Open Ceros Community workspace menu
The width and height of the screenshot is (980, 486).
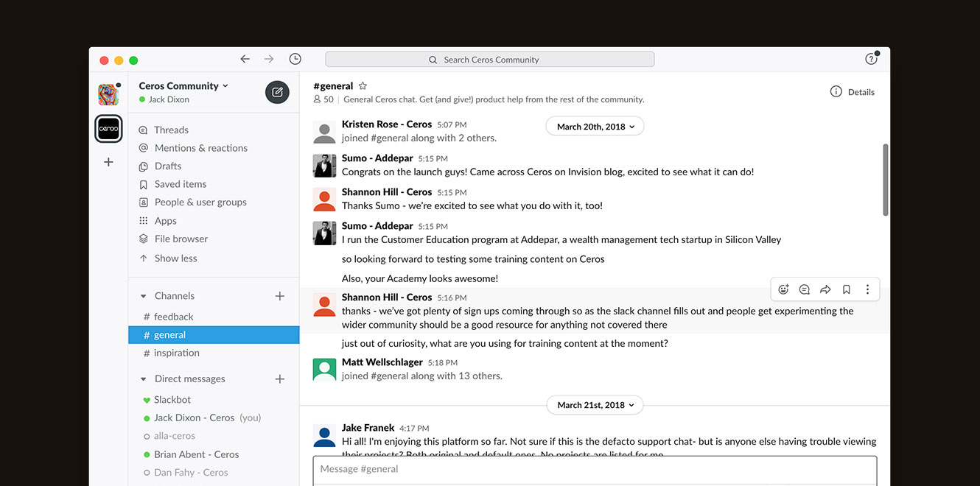click(x=183, y=85)
